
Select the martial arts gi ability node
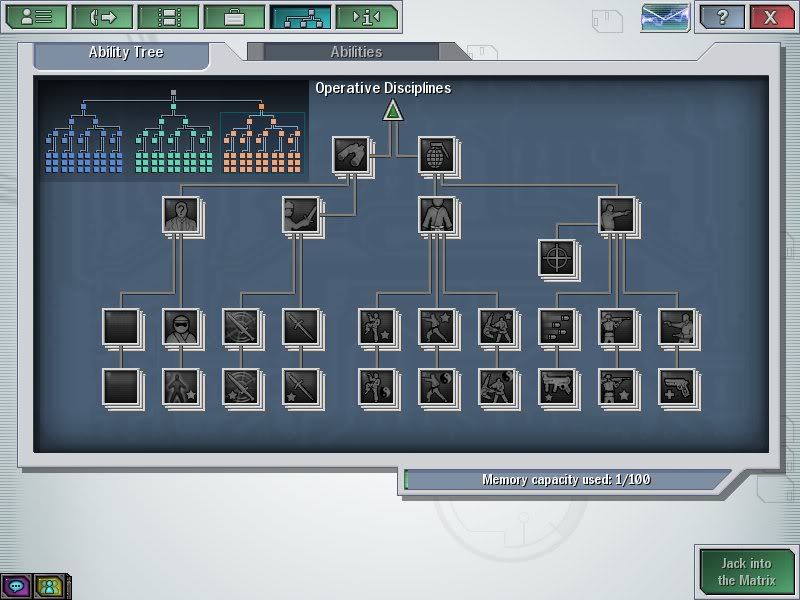(436, 215)
